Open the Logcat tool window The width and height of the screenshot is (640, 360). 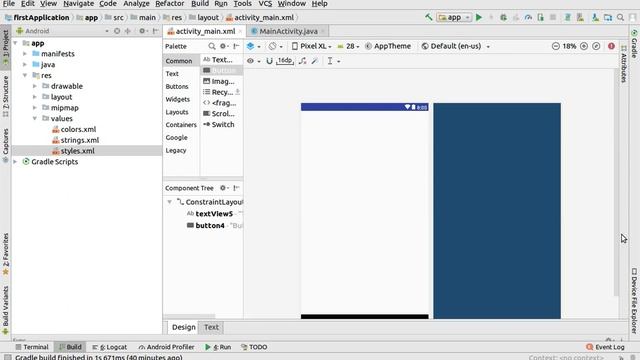click(x=109, y=347)
